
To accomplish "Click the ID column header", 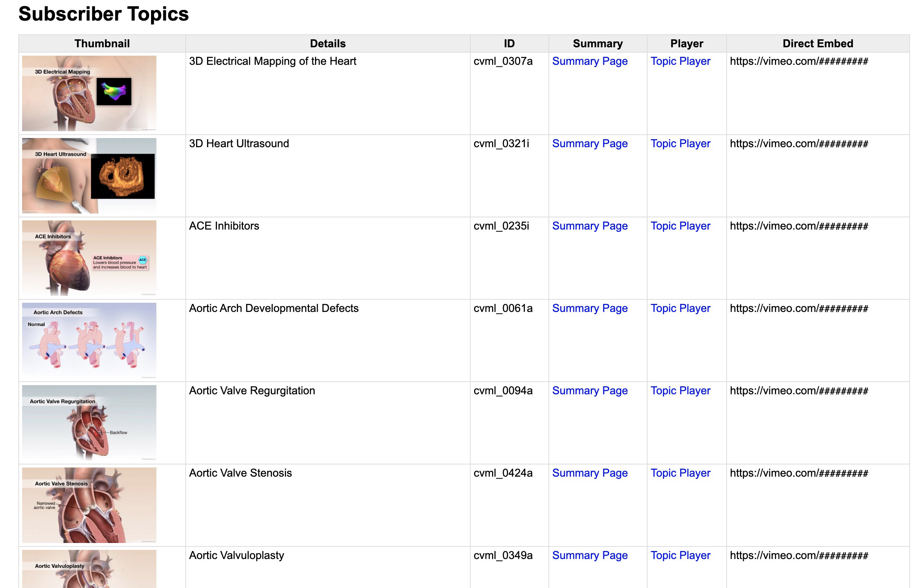I will (x=509, y=44).
